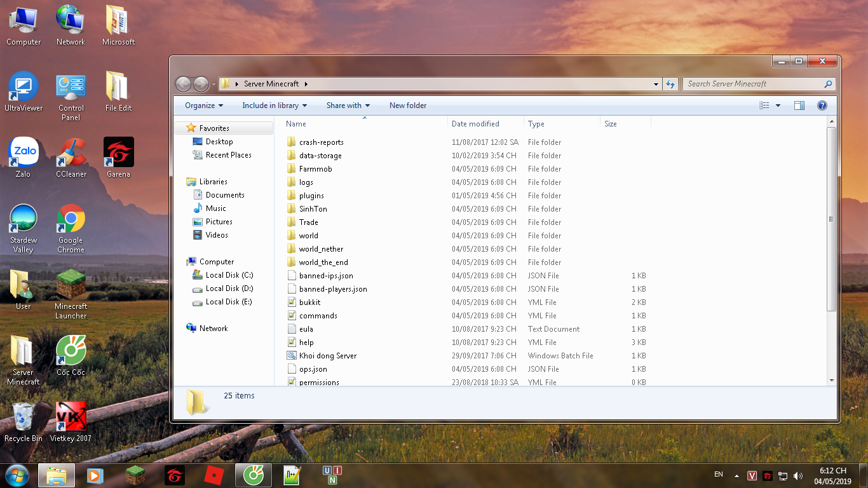Click the New folder button

pos(408,105)
